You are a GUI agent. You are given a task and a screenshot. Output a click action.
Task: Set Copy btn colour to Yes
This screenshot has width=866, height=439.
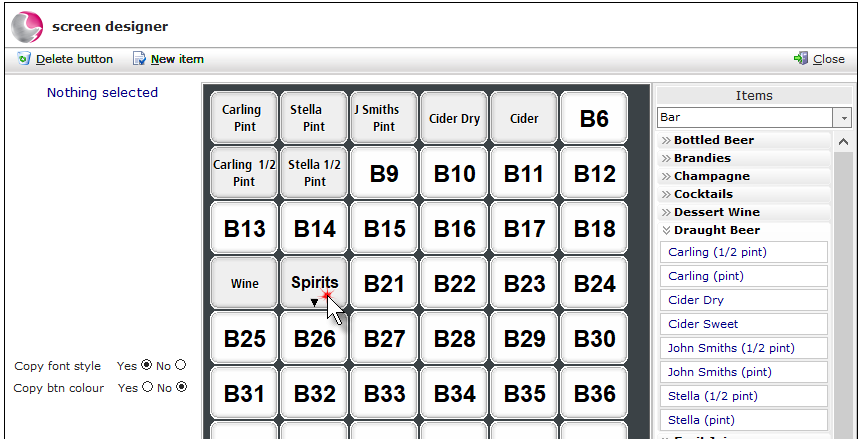coord(147,387)
